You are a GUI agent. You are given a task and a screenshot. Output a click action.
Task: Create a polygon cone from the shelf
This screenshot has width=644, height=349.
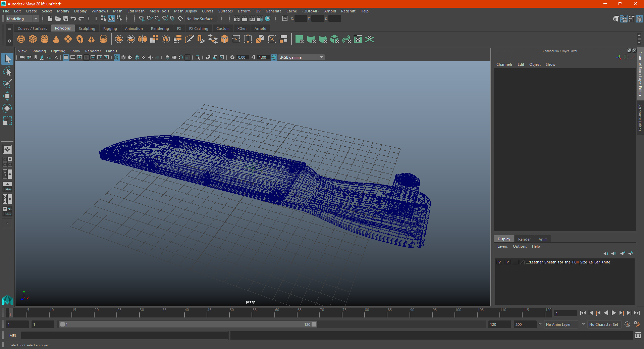point(56,39)
